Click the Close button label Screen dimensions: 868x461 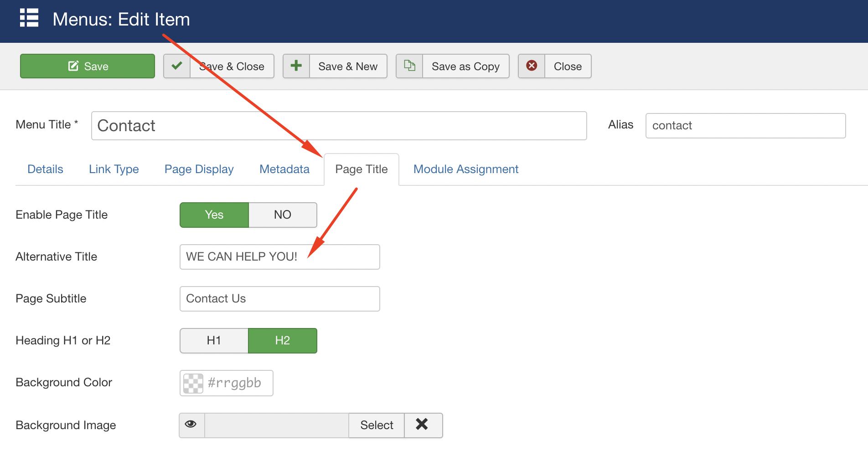[568, 67]
